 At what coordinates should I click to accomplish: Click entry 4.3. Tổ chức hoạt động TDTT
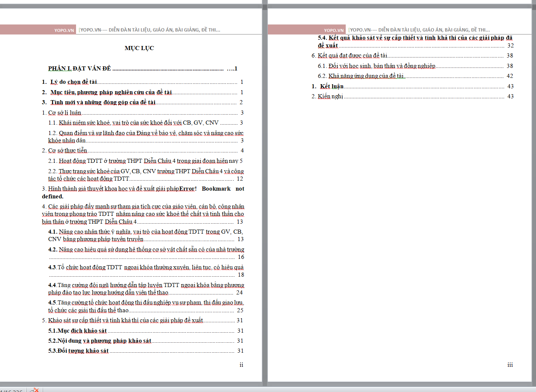click(146, 271)
